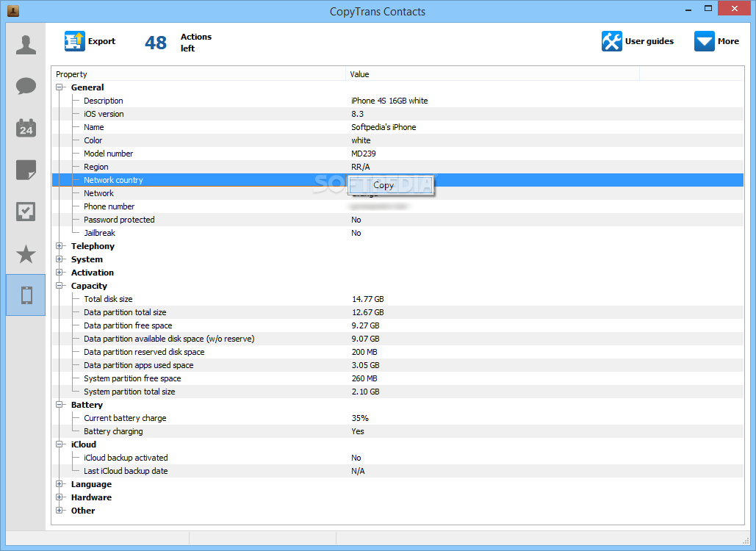Click the CopyTrans Contacts title bar app icon

pos(13,10)
